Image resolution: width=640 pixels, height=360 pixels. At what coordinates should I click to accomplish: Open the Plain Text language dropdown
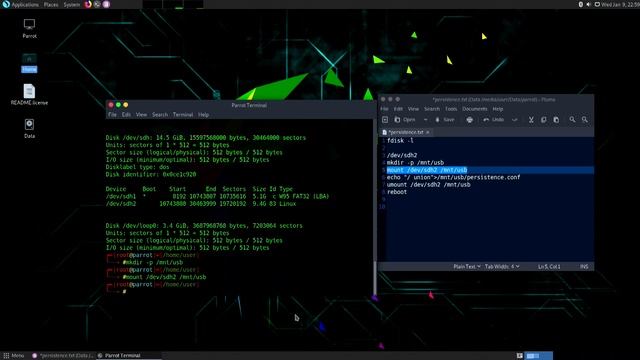(467, 267)
